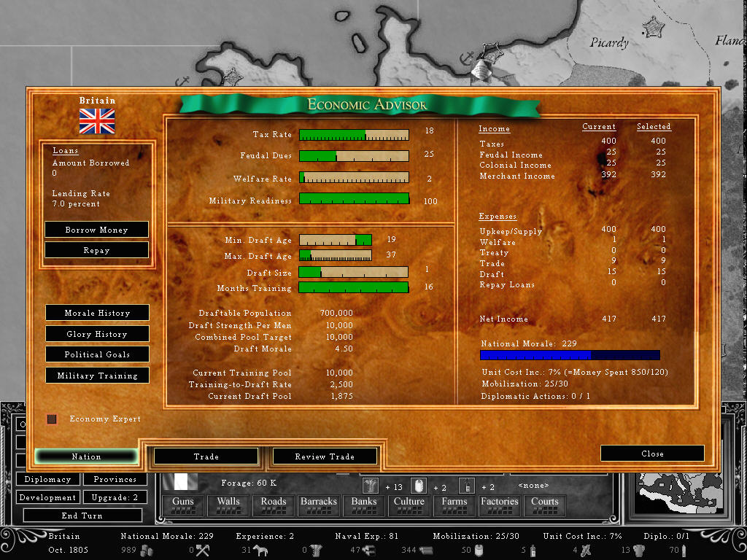This screenshot has width=747, height=560.
Task: Toggle the Economy Expert checkbox
Action: (x=52, y=419)
